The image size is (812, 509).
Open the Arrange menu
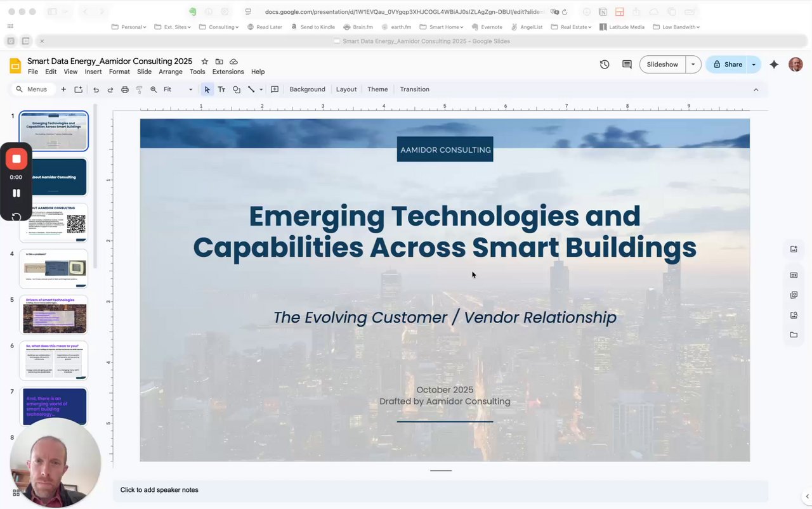point(171,72)
